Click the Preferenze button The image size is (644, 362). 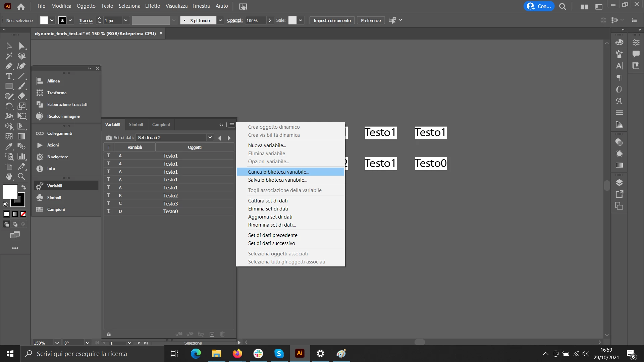click(371, 20)
